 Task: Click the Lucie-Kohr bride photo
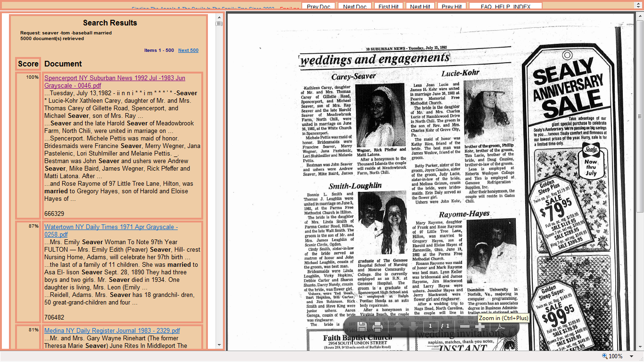point(488,111)
